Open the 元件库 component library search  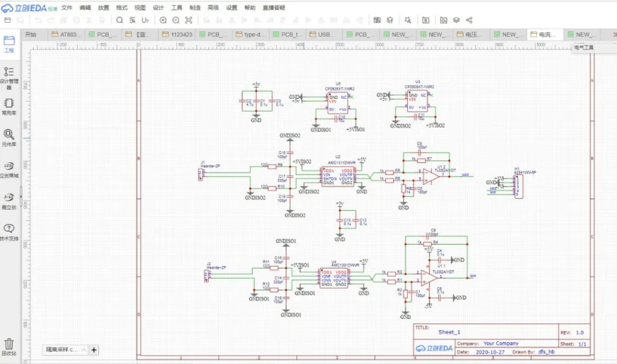click(9, 137)
